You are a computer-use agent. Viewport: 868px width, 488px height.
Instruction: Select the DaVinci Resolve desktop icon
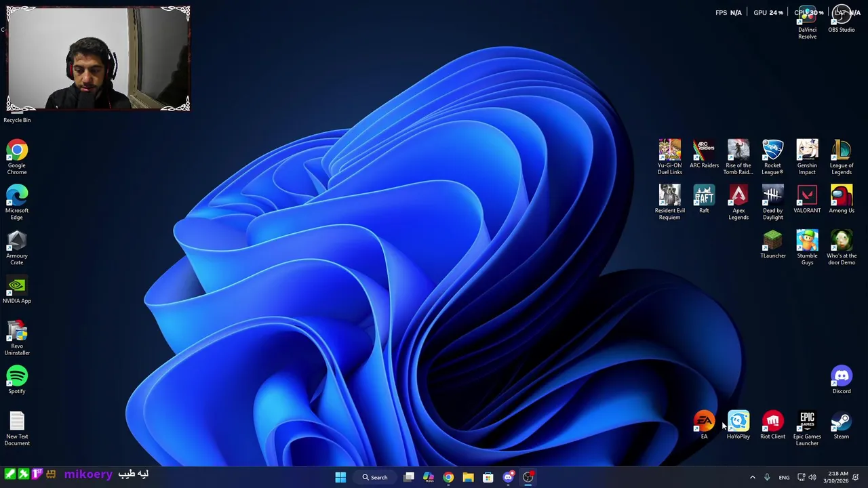pos(807,22)
